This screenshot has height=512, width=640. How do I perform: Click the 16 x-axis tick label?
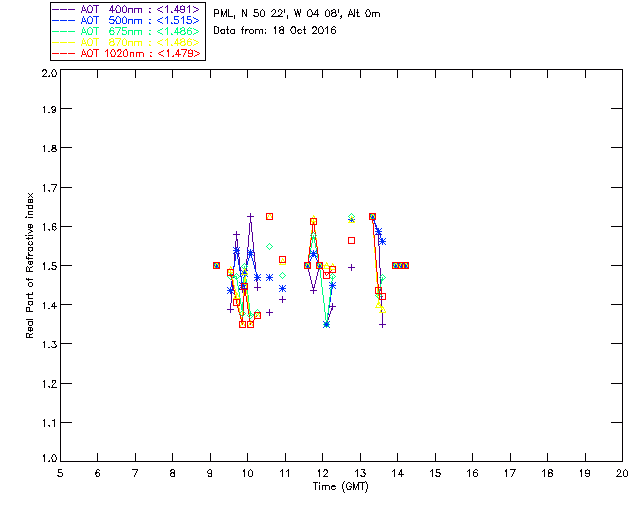coord(473,474)
